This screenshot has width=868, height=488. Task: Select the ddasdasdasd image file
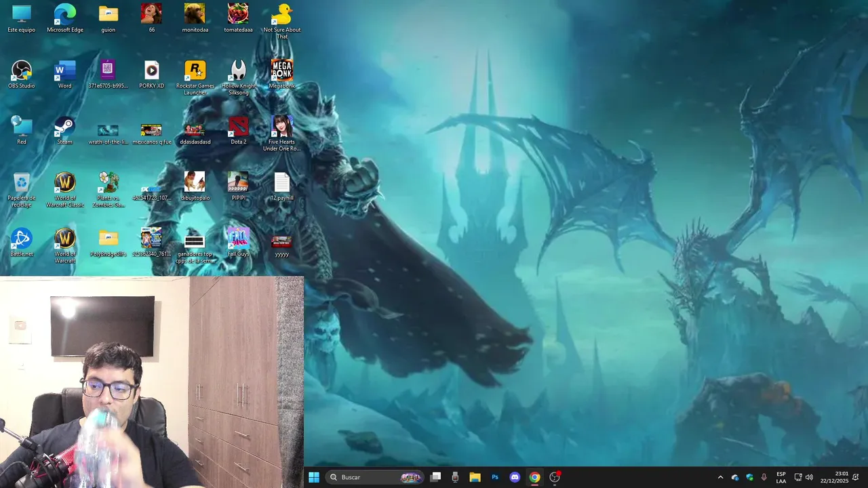point(195,134)
